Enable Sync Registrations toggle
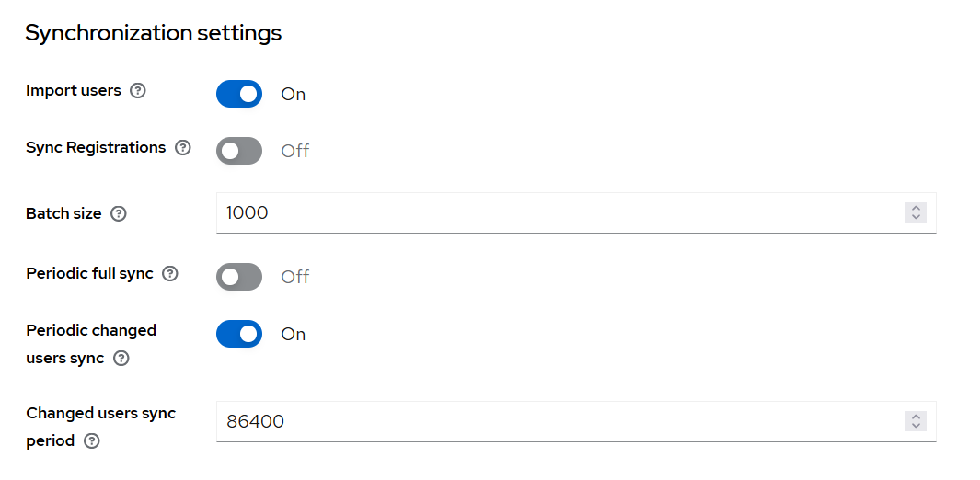980x480 pixels. [x=239, y=151]
